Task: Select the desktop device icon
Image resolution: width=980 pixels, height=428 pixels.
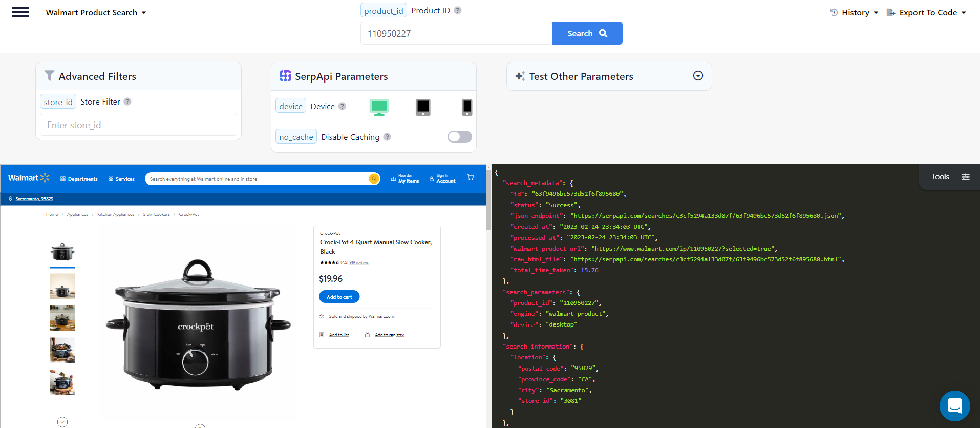Action: tap(379, 107)
